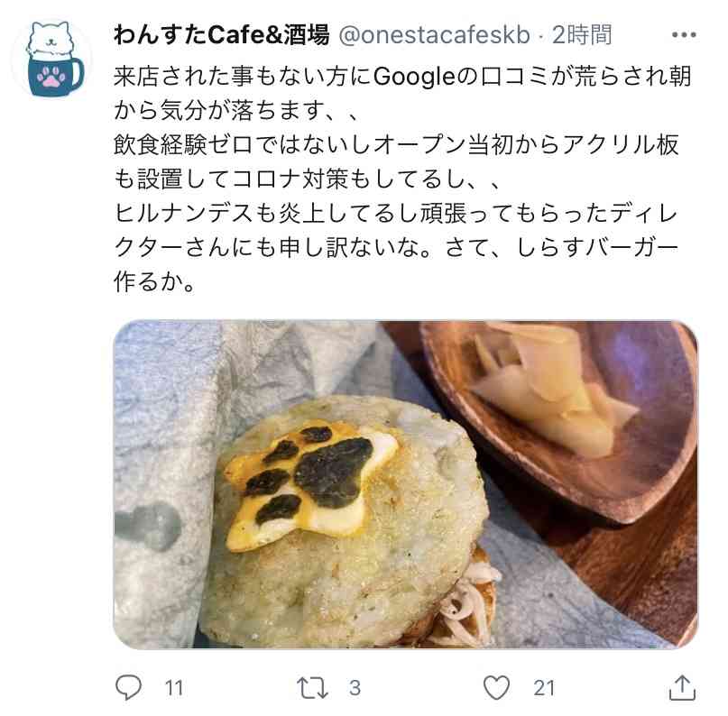Click the retweet count 3
Screen dimensions: 728x716
[x=355, y=688]
